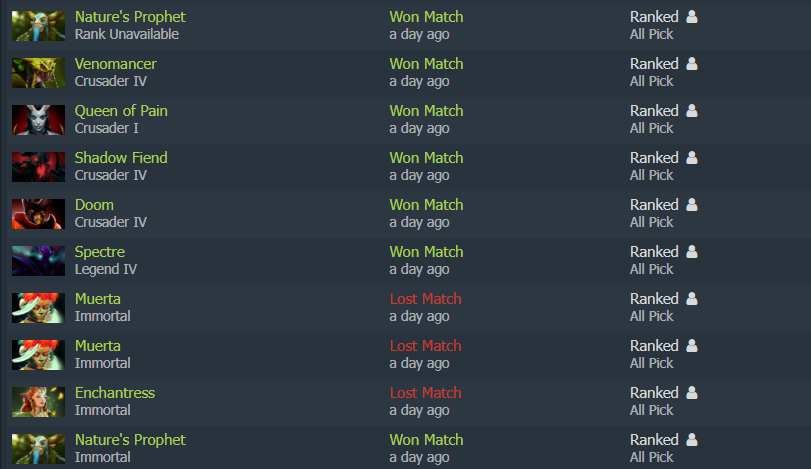Open Won Match link for Doom
The image size is (811, 469).
[426, 205]
